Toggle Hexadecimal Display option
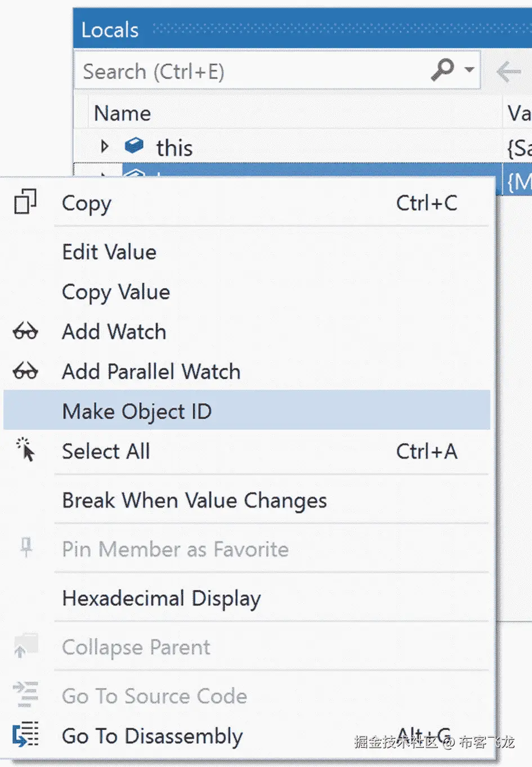Viewport: 532px width, 767px height. [162, 598]
